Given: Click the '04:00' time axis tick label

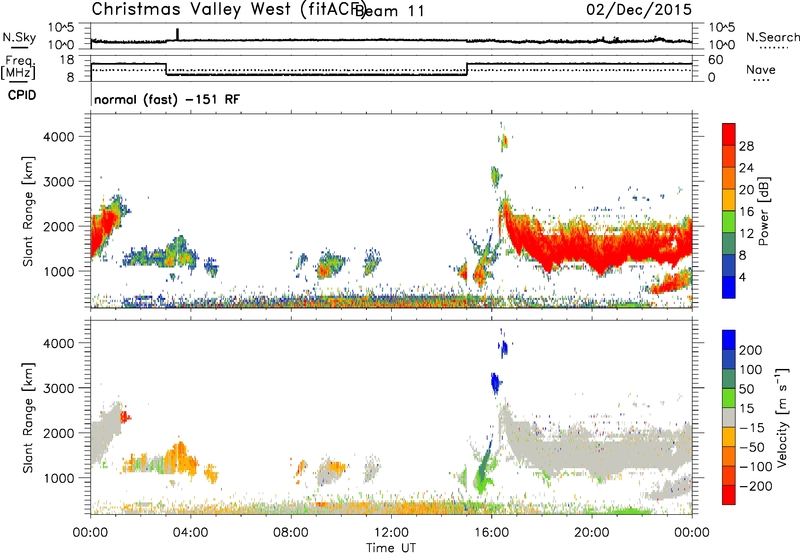Looking at the screenshot, I should click(x=190, y=532).
